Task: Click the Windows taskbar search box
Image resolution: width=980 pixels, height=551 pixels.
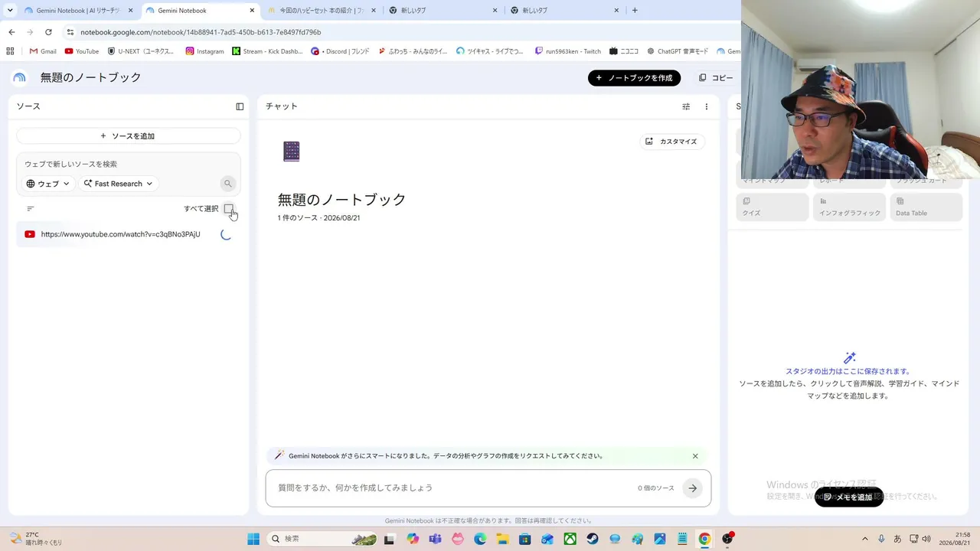Action: (x=322, y=539)
